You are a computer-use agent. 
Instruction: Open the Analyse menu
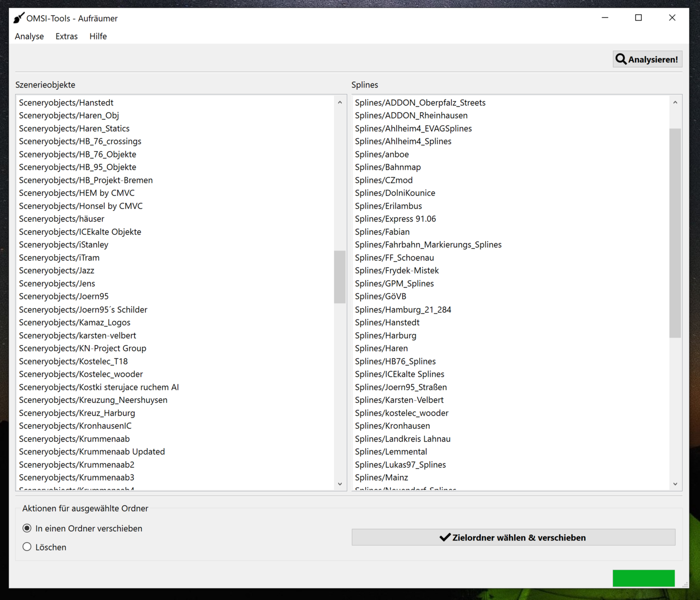pyautogui.click(x=29, y=36)
